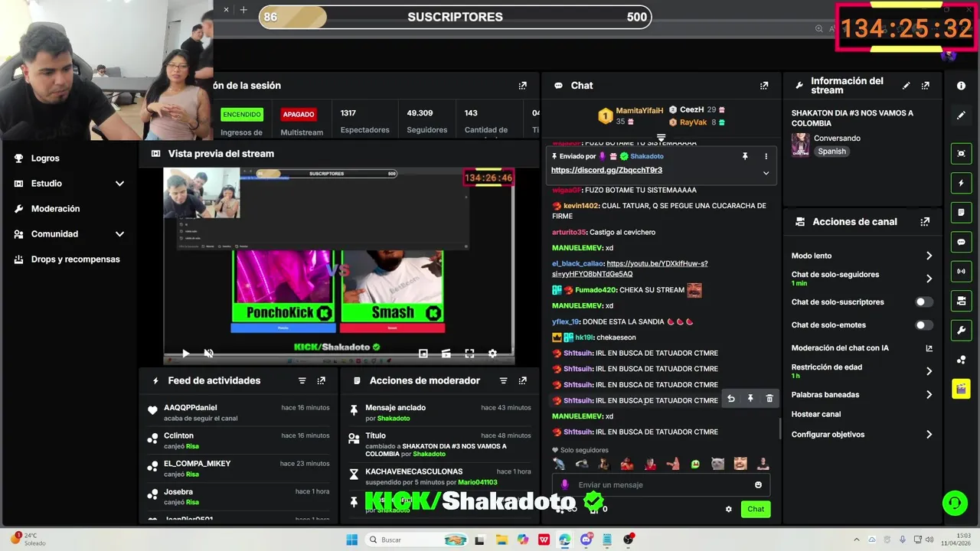The height and width of the screenshot is (551, 980).
Task: Open File Explorer from the taskbar
Action: click(501, 540)
